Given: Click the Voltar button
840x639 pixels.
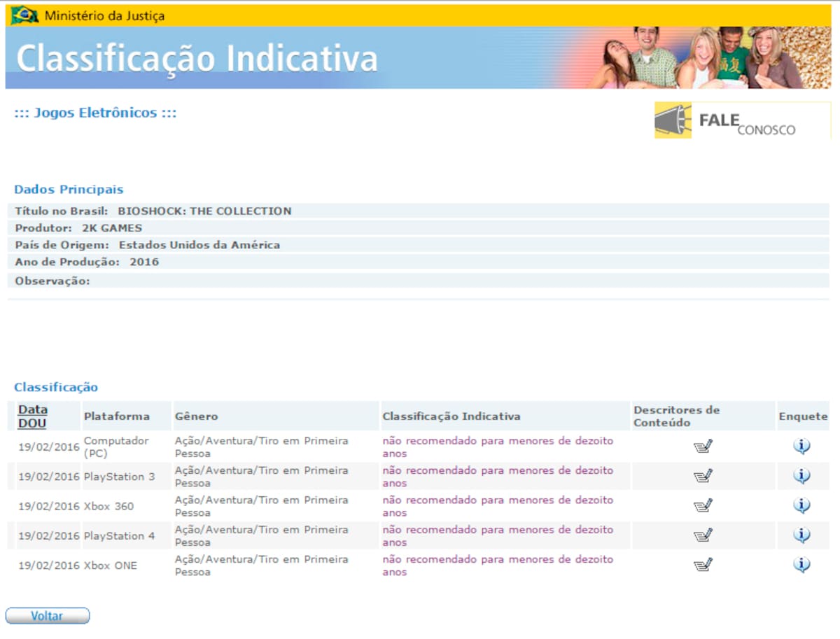Looking at the screenshot, I should (48, 616).
